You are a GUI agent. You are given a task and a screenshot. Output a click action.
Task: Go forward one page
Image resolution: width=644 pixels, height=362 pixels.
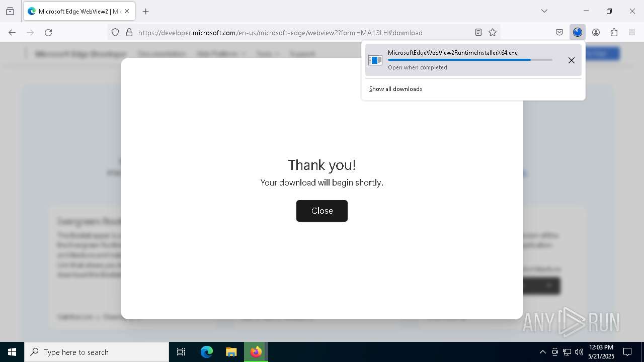click(x=30, y=32)
